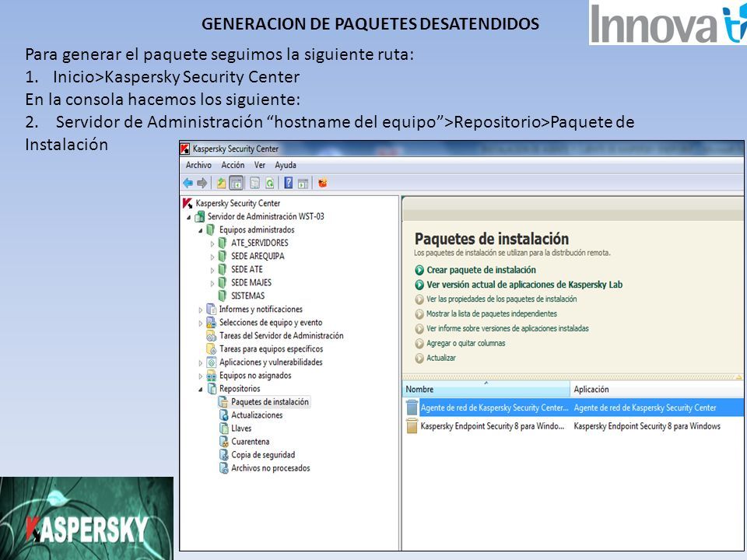Open the Archivo menu
This screenshot has height=560, width=747.
[198, 165]
